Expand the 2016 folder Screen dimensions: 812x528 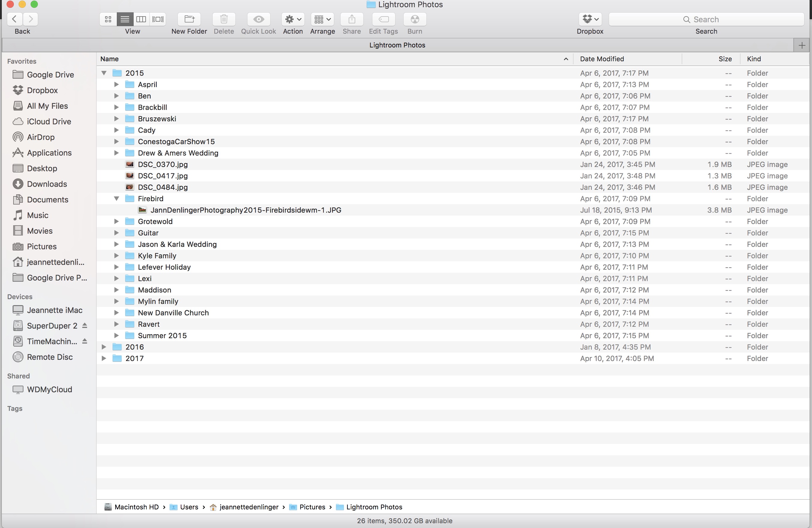tap(104, 347)
